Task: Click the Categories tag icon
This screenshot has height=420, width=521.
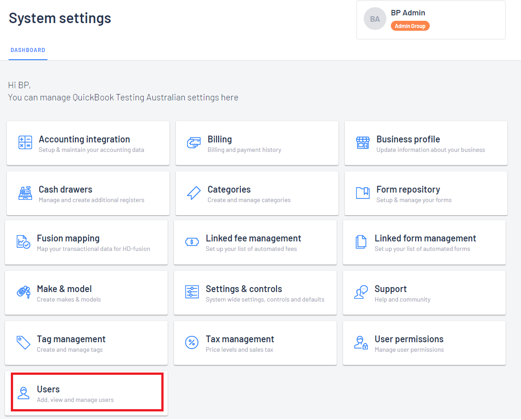Action: click(x=194, y=193)
